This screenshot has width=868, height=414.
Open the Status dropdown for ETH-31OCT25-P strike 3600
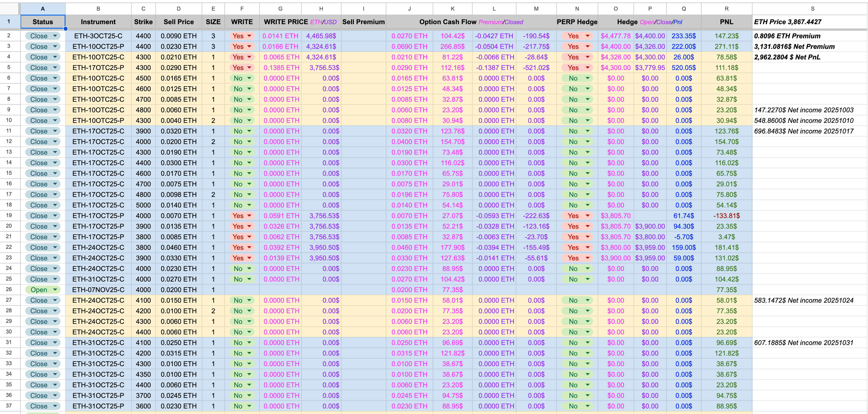click(x=42, y=406)
